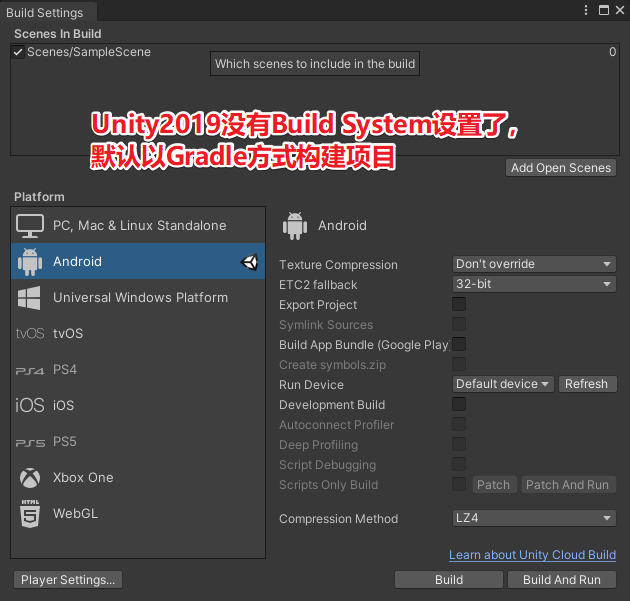This screenshot has width=630, height=601.
Task: Click the Universal Windows Platform logo icon
Action: [x=29, y=298]
